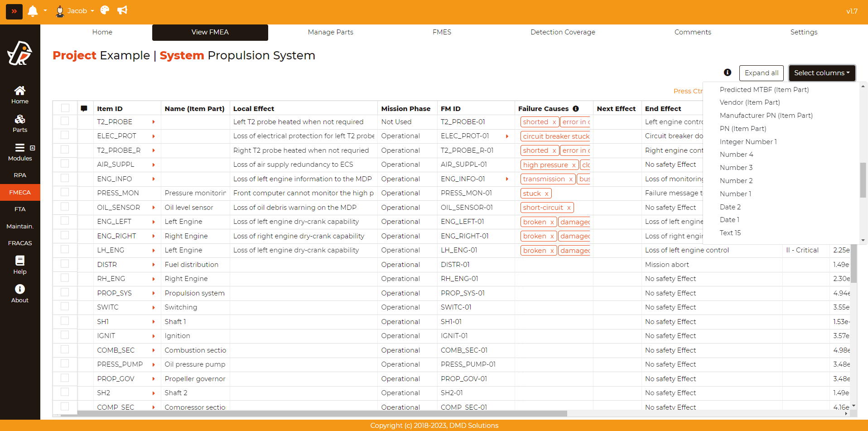
Task: Select the checkbox for ENG_LEFT row
Action: click(x=65, y=221)
